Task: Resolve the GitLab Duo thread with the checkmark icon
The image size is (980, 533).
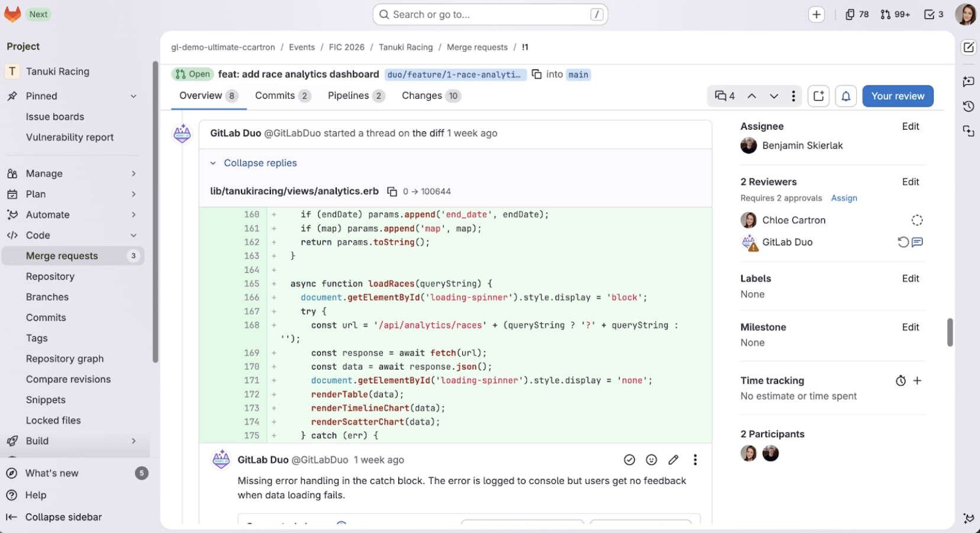Action: [x=628, y=460]
